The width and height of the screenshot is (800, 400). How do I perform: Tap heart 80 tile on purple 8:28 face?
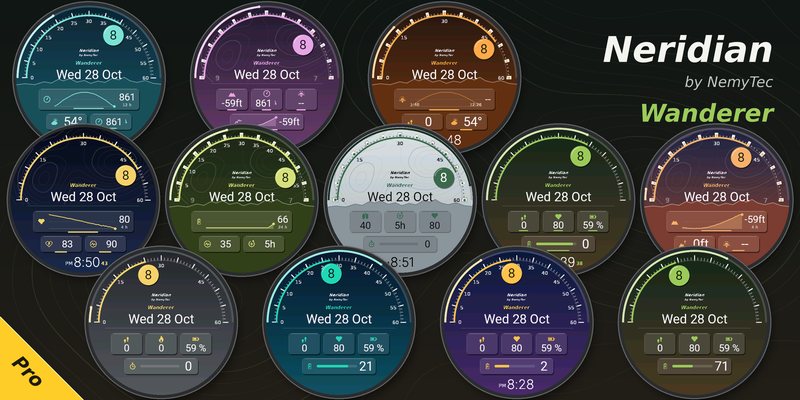pos(516,344)
